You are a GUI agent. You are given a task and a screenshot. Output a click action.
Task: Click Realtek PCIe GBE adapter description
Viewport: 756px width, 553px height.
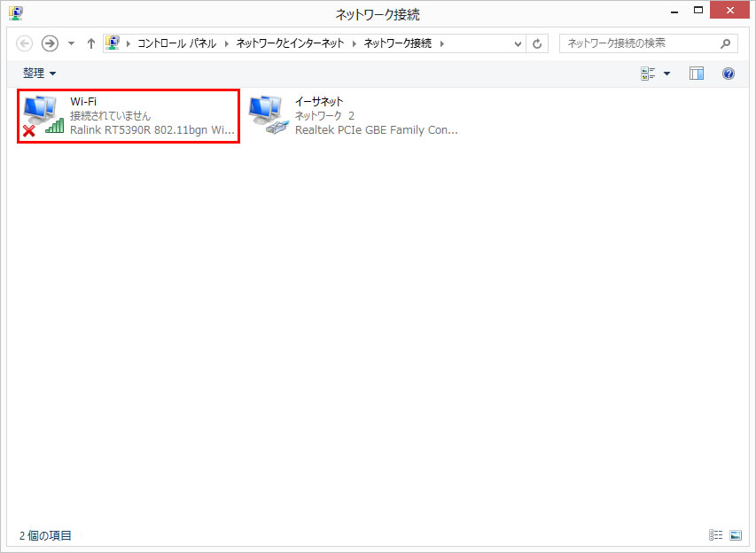click(376, 130)
